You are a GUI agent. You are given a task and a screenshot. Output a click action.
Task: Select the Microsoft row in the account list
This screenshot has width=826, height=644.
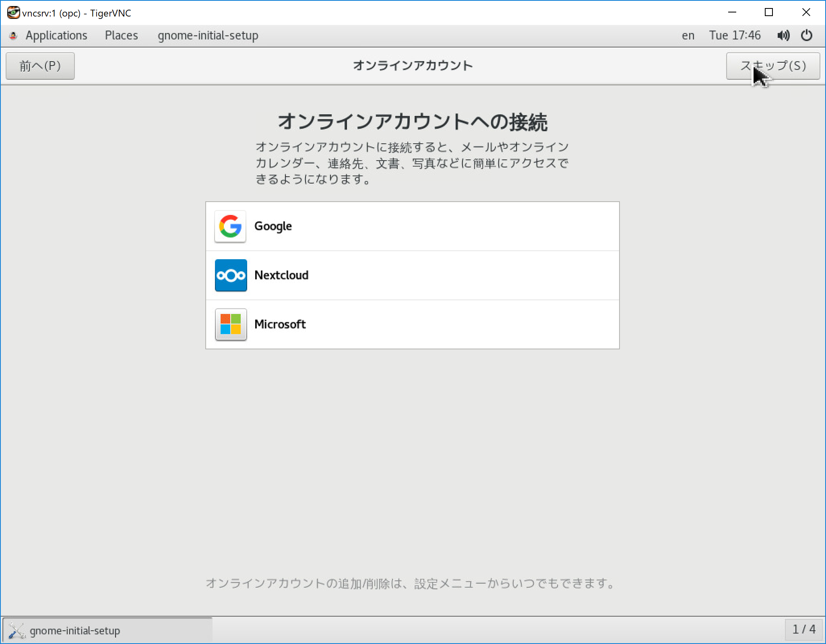click(x=412, y=324)
